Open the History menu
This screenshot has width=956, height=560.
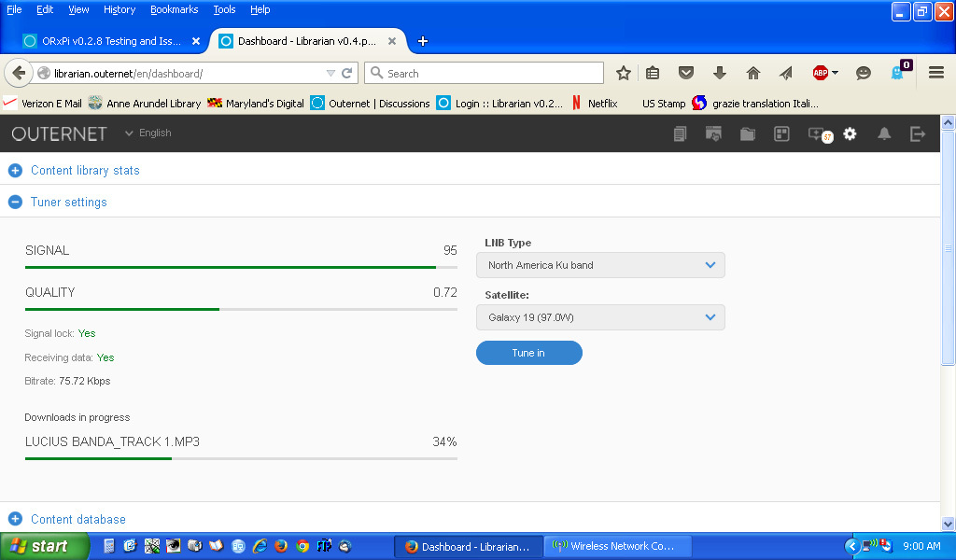[119, 9]
